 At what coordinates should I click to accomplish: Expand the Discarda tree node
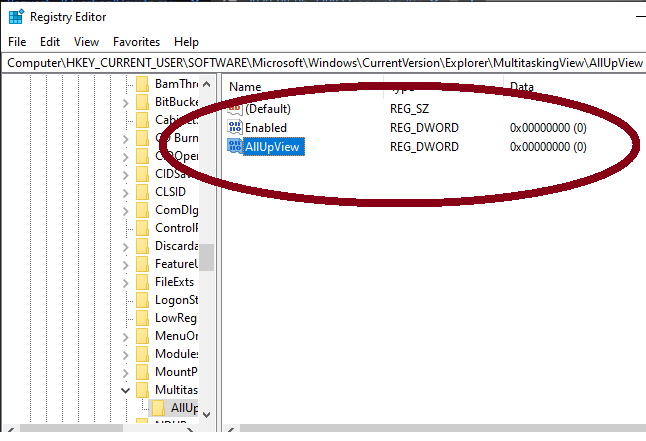tap(126, 247)
